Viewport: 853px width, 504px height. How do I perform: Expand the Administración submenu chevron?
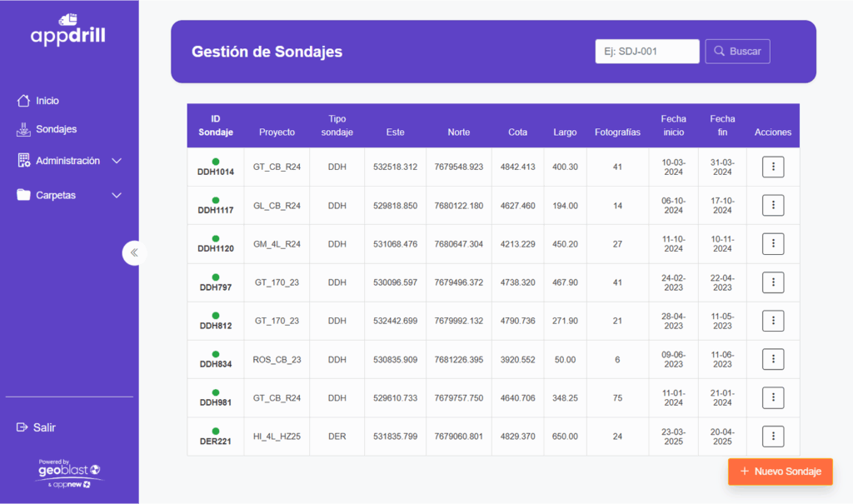coord(117,161)
